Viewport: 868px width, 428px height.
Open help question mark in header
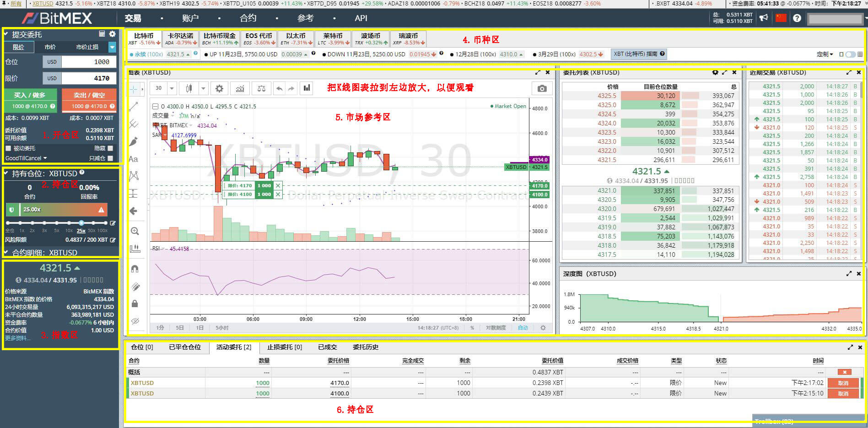pos(797,18)
